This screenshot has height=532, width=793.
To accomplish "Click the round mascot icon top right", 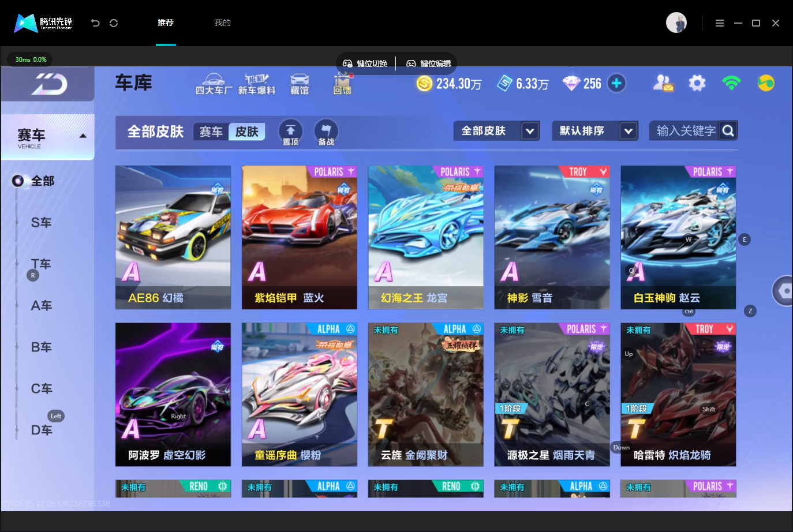I will (766, 83).
